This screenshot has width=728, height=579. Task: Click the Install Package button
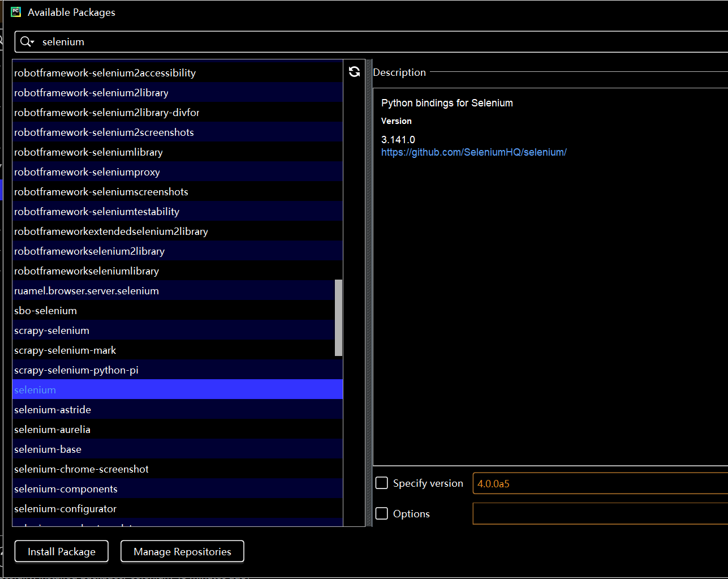62,552
